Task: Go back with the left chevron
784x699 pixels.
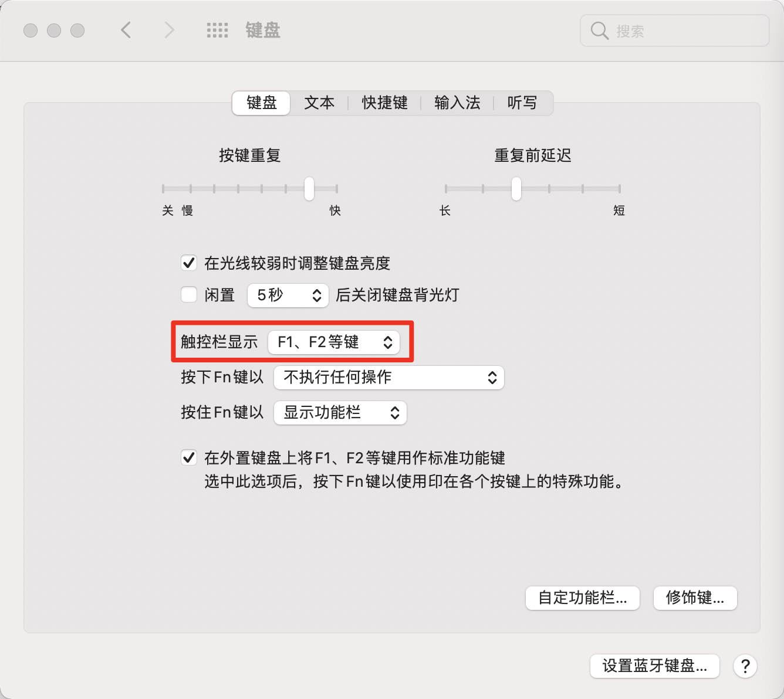Action: tap(126, 30)
